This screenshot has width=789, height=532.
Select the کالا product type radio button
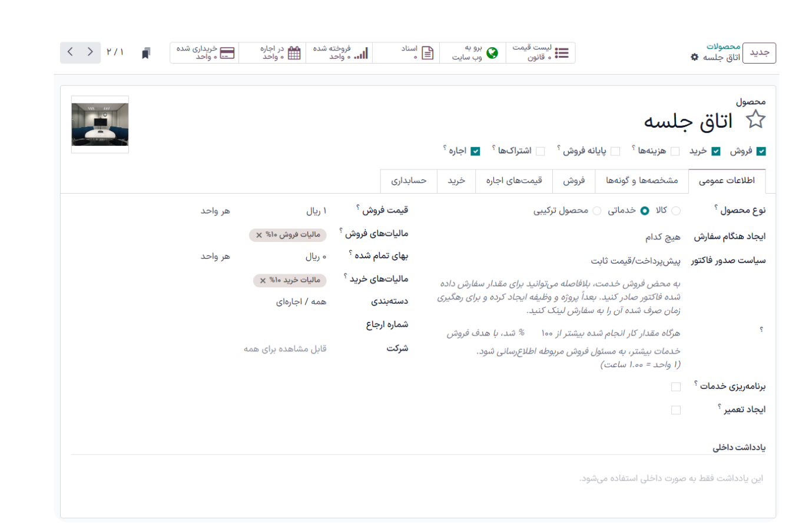click(676, 211)
